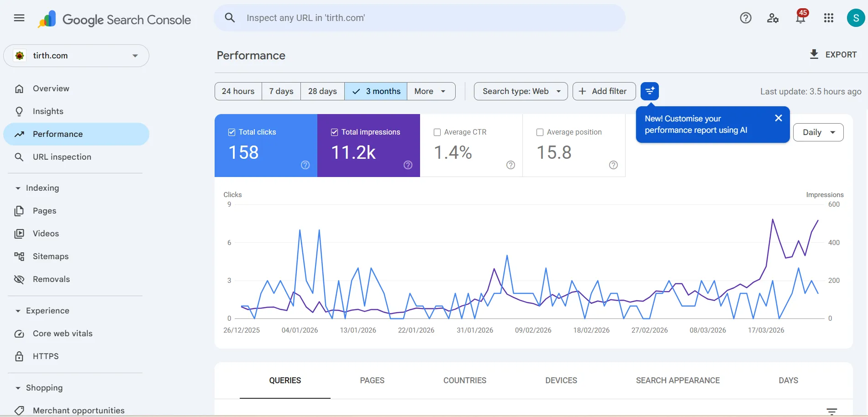This screenshot has height=417, width=868.
Task: Switch to the Countries tab
Action: (464, 381)
